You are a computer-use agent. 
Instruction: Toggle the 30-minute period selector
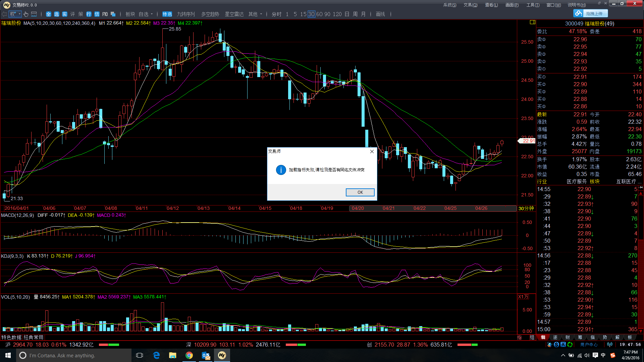tap(311, 14)
